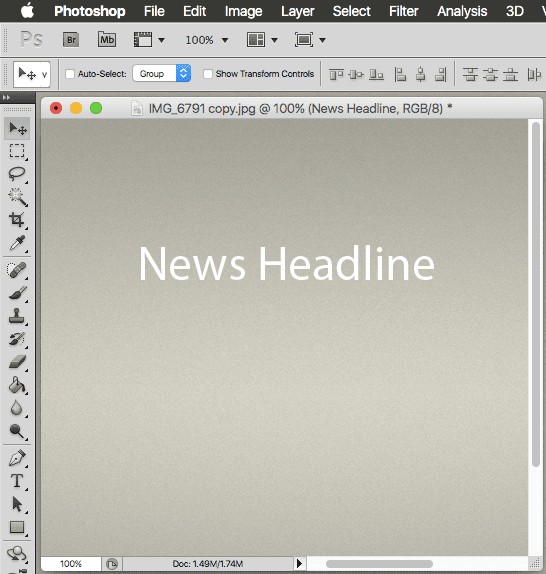Image resolution: width=546 pixels, height=574 pixels.
Task: Enable Show Transform Controls checkbox
Action: pyautogui.click(x=208, y=74)
